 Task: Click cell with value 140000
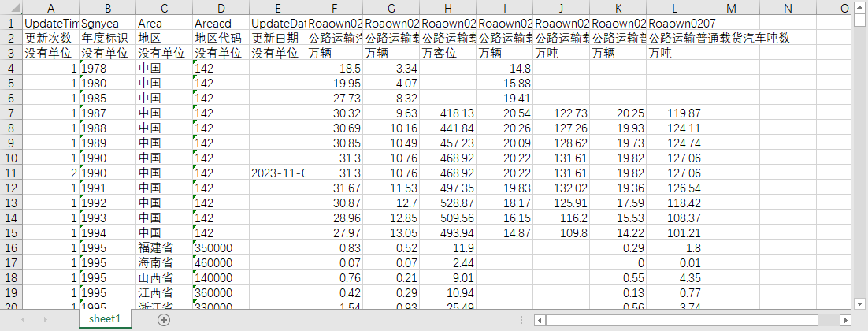click(221, 278)
